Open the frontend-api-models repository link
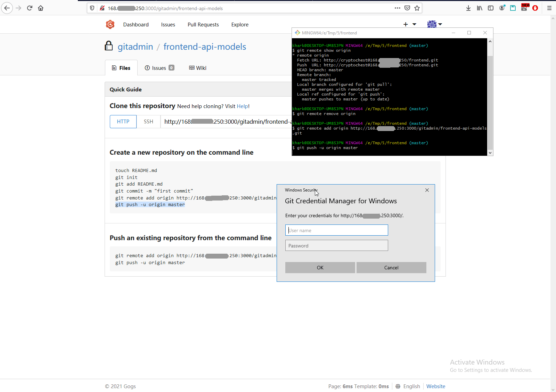The height and width of the screenshot is (392, 556). pos(205,47)
